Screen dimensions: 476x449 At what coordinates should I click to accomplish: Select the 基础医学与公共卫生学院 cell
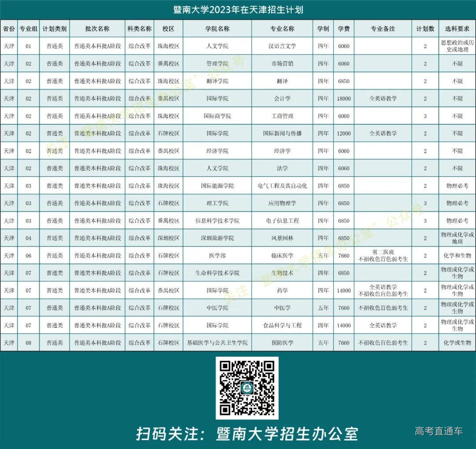[x=217, y=343]
